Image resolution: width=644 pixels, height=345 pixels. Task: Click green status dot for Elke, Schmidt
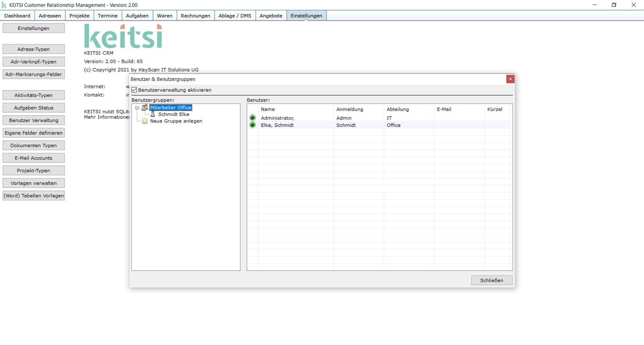252,125
